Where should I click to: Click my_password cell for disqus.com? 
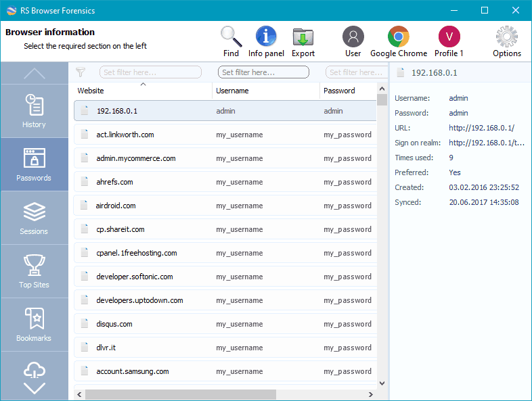tap(347, 324)
